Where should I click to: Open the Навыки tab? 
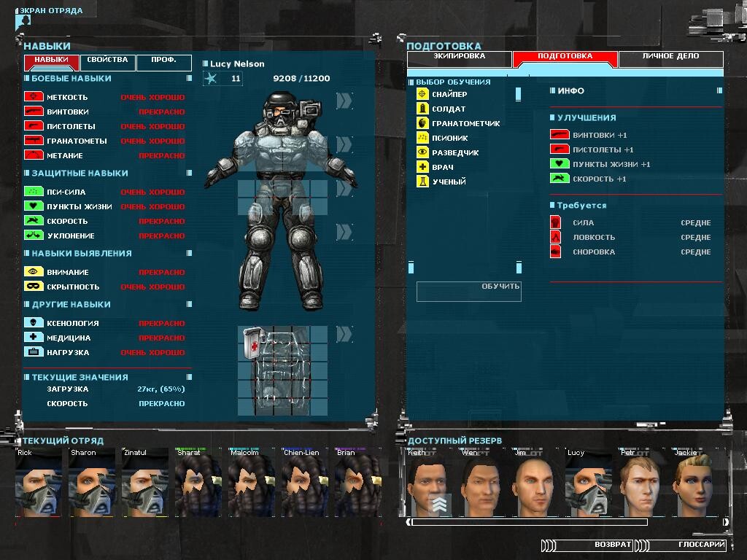pyautogui.click(x=52, y=62)
